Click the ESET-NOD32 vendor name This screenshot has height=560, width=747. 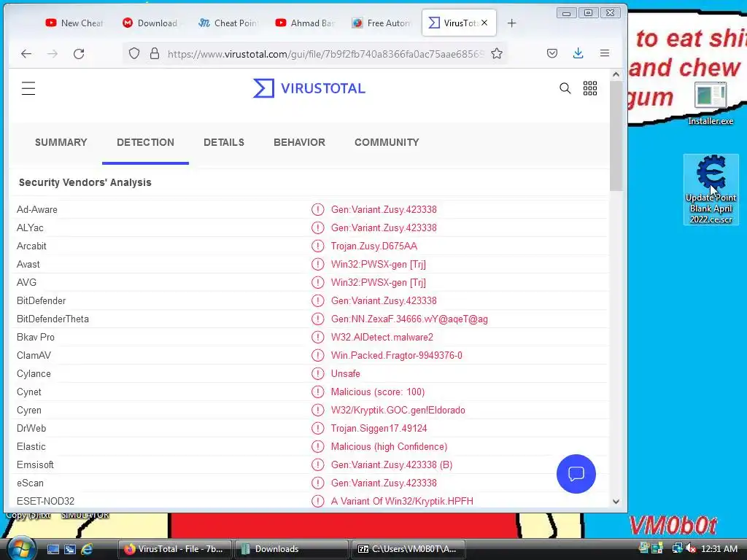(x=45, y=501)
